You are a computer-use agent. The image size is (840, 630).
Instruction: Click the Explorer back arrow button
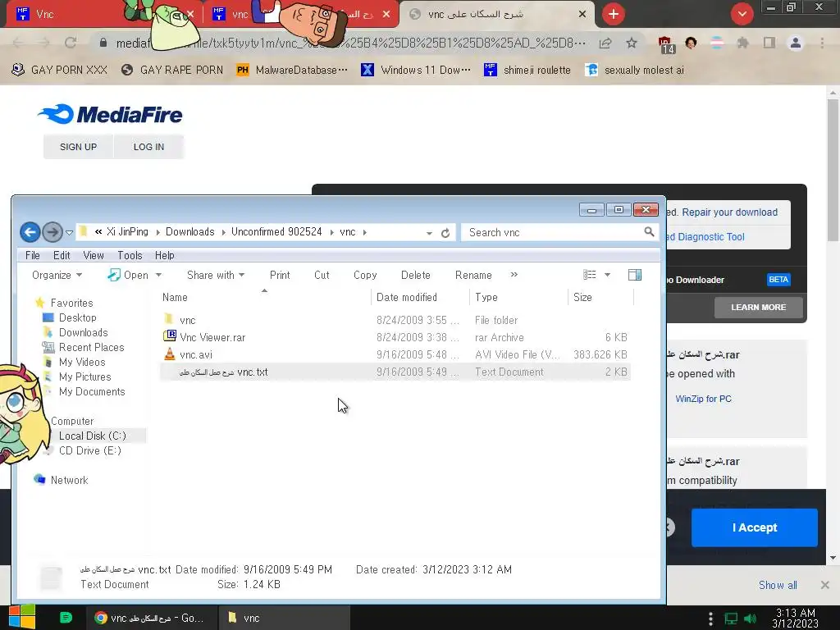(30, 232)
